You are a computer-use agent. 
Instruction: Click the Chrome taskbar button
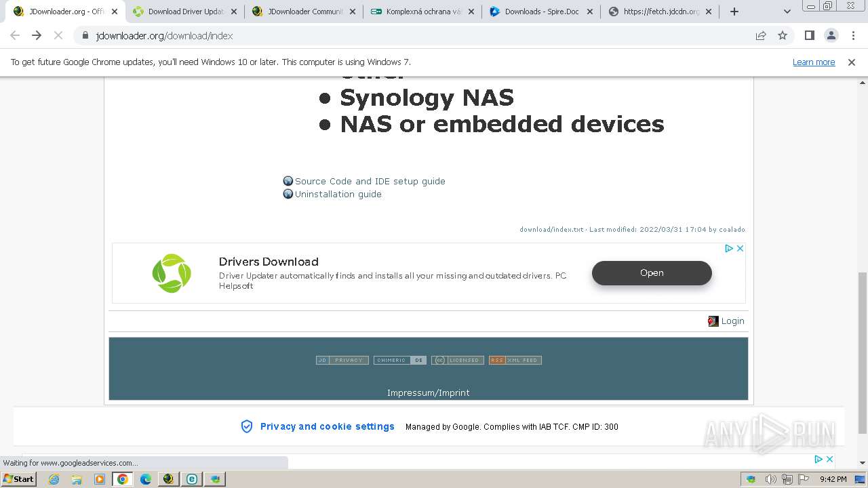123,479
